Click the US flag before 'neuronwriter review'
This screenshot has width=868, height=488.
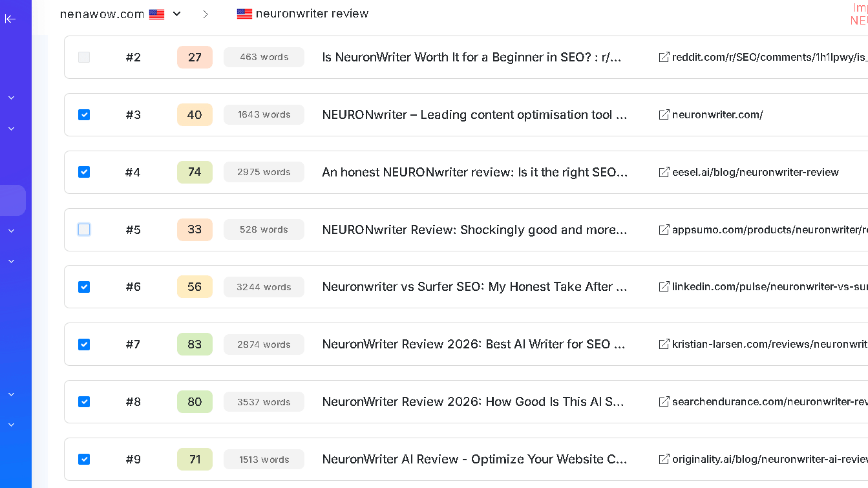(x=244, y=14)
